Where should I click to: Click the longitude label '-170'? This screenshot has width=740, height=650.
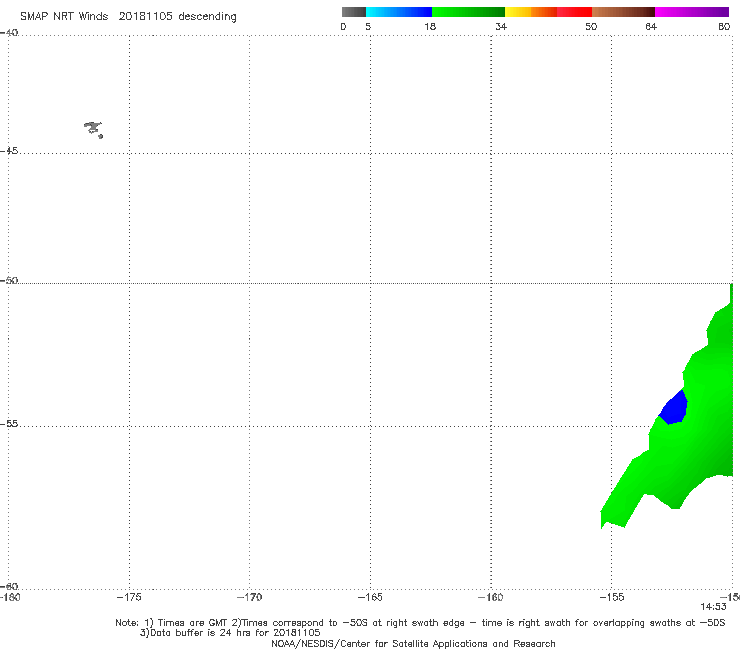pos(249,597)
